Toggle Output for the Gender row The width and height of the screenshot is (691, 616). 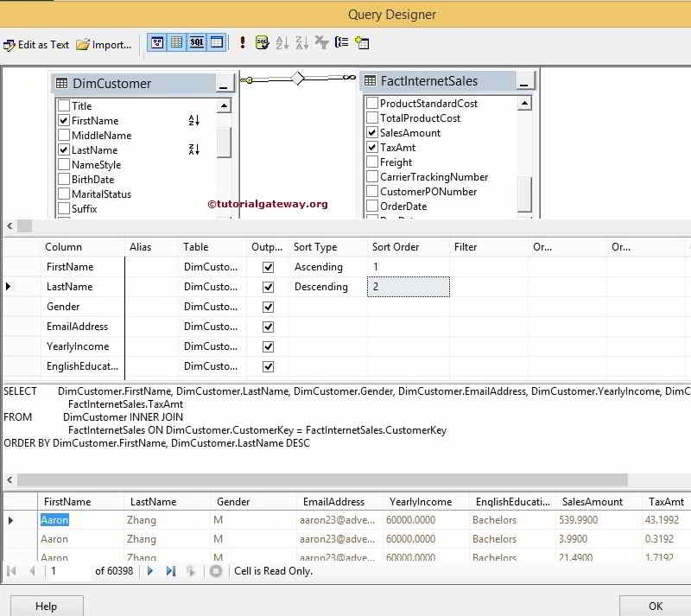click(x=268, y=307)
